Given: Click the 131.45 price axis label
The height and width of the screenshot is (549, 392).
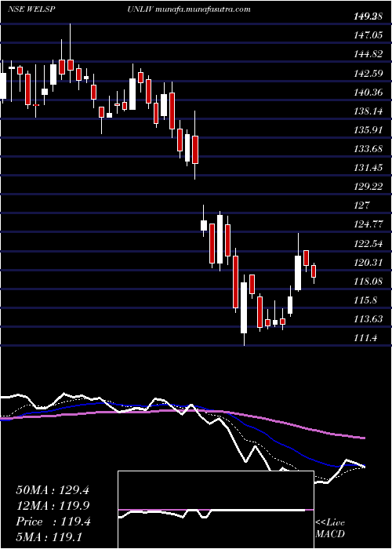Looking at the screenshot, I should click(367, 169).
